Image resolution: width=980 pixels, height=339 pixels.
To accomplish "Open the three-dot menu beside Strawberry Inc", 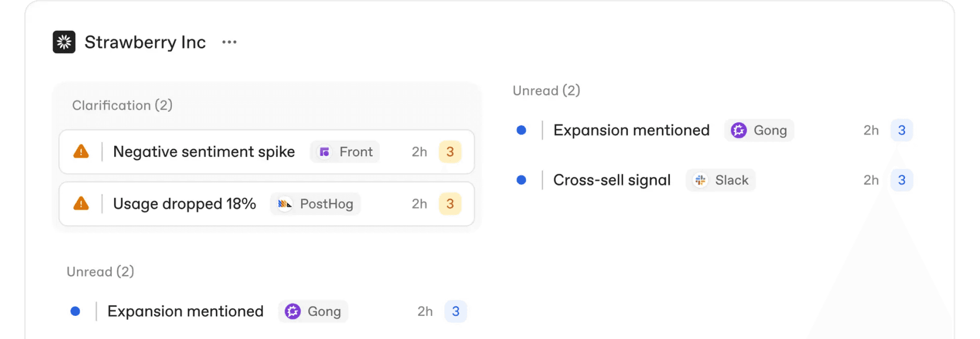I will 229,42.
